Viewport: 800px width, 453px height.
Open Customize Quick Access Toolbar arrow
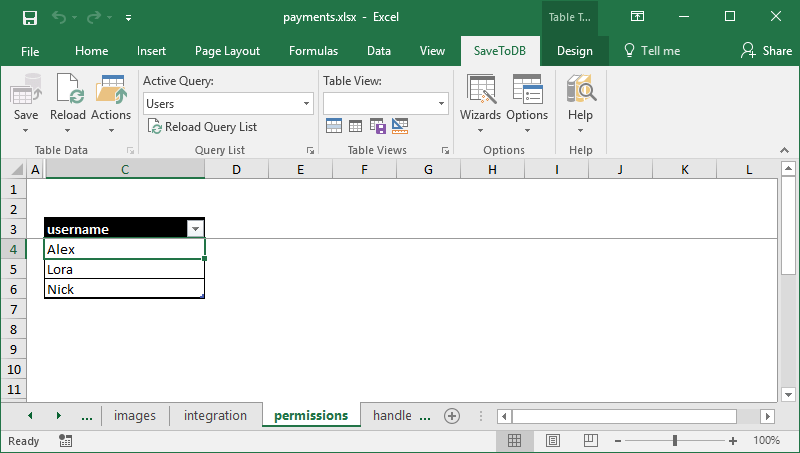pos(128,18)
